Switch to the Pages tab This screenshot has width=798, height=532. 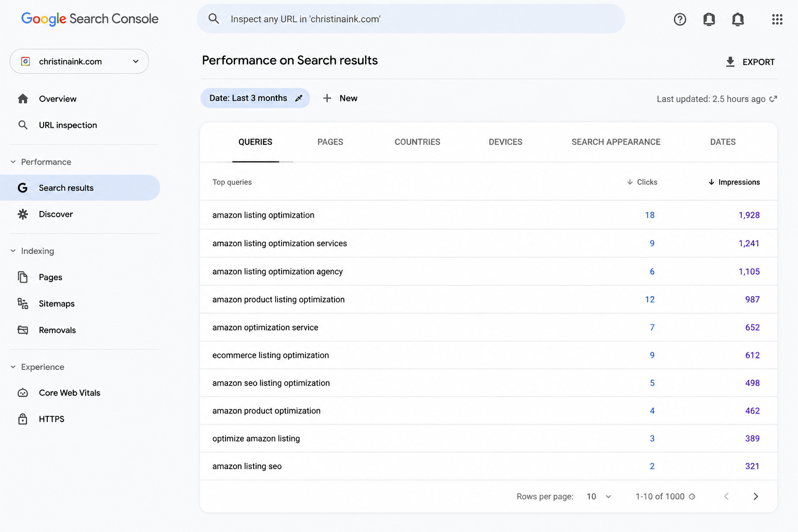[x=330, y=142]
